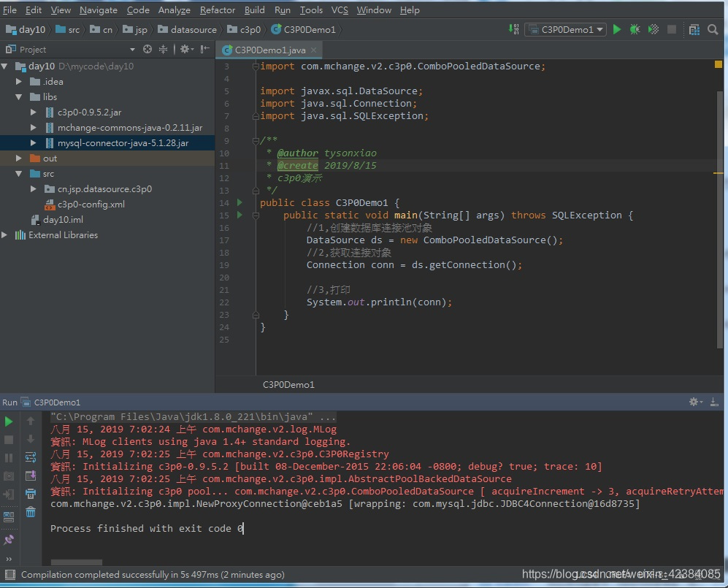Close the C3P0Demo1.java tab
Image resolution: width=728 pixels, height=588 pixels.
(x=314, y=50)
